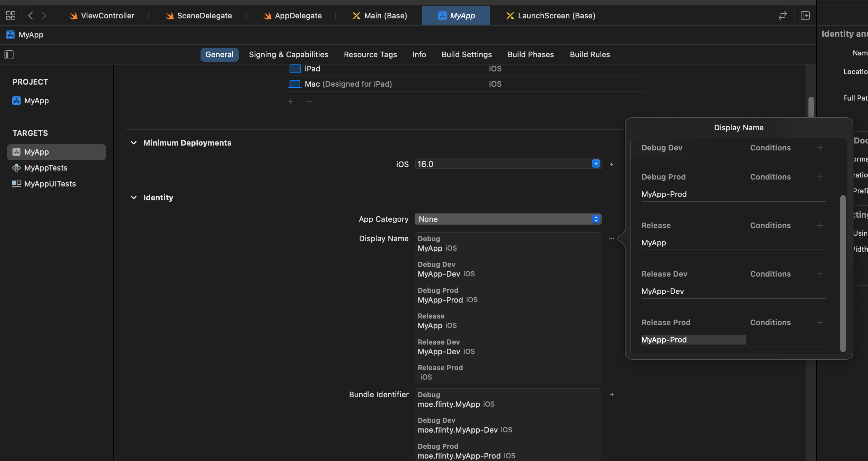868x461 pixels.
Task: Add an editor on the right
Action: (805, 16)
